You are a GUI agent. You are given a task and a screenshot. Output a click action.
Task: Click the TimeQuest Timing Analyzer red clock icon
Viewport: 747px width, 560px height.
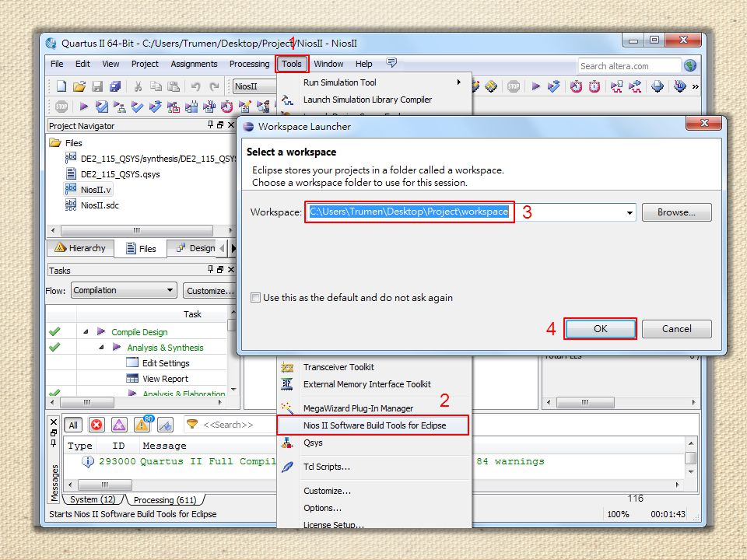[x=594, y=86]
